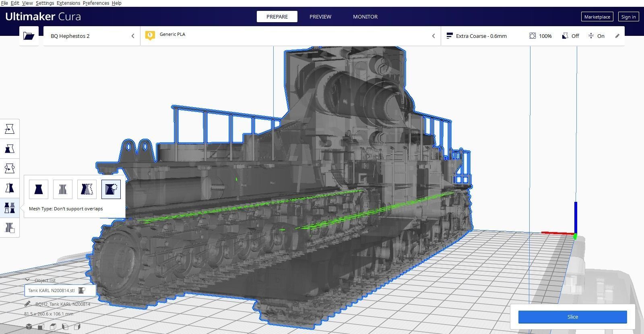Switch to the MONITOR stage tab

(x=365, y=17)
